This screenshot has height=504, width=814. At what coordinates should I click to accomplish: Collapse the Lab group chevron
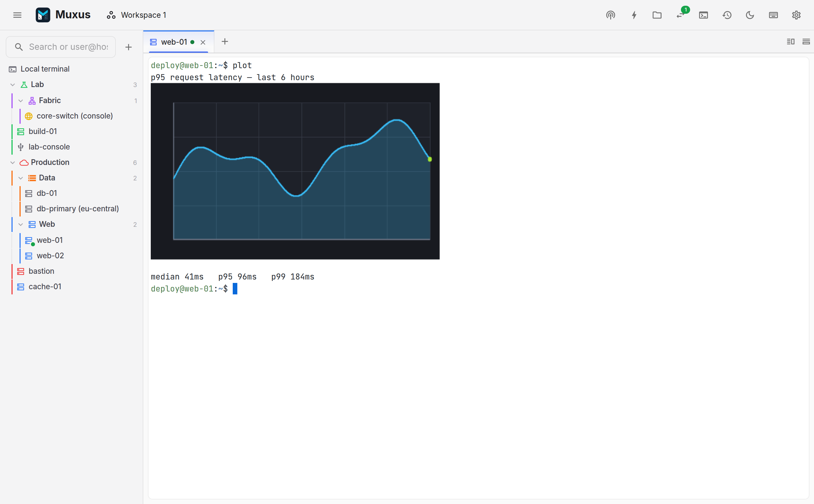13,85
